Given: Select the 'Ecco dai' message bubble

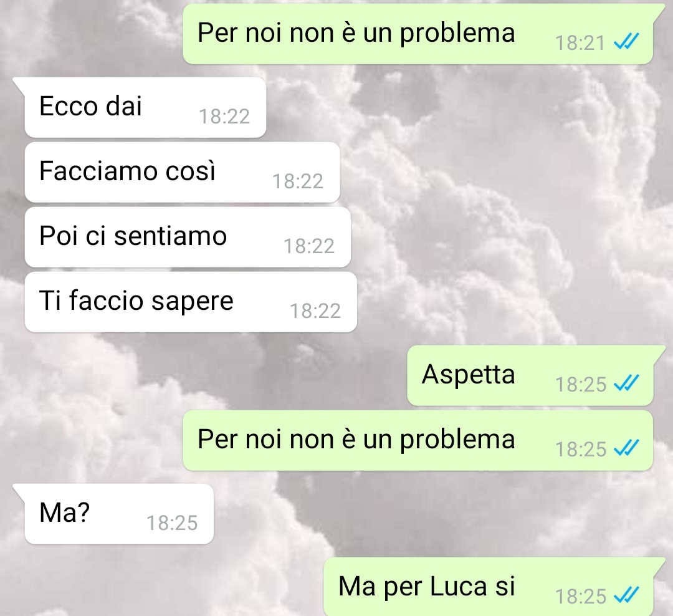Looking at the screenshot, I should 145,107.
